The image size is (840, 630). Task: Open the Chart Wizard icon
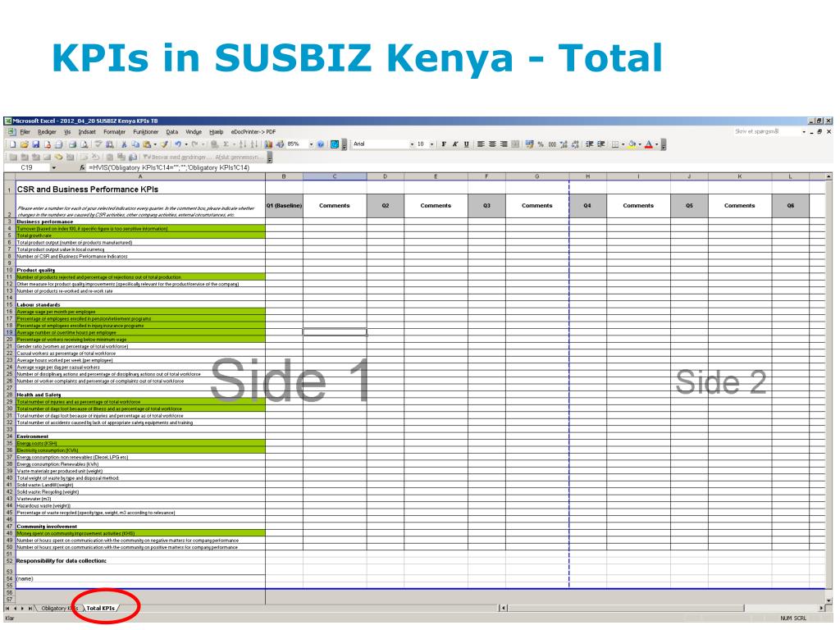[268, 144]
